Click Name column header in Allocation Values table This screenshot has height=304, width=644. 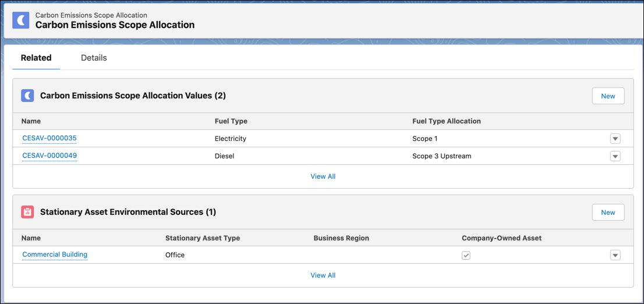(x=31, y=121)
